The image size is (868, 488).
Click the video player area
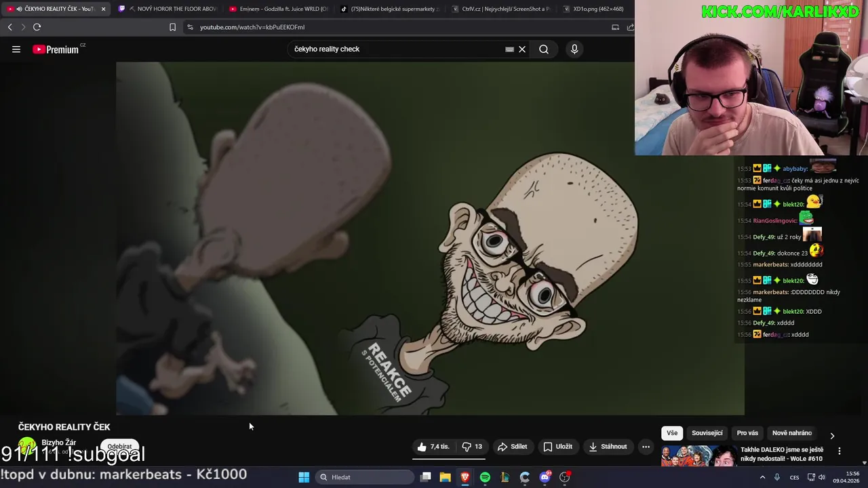pyautogui.click(x=430, y=239)
